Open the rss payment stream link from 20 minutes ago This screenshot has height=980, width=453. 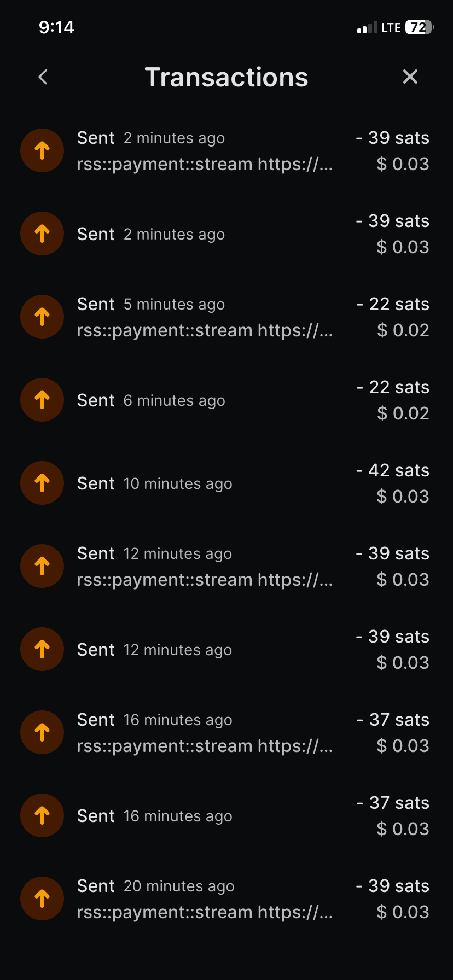(x=205, y=912)
